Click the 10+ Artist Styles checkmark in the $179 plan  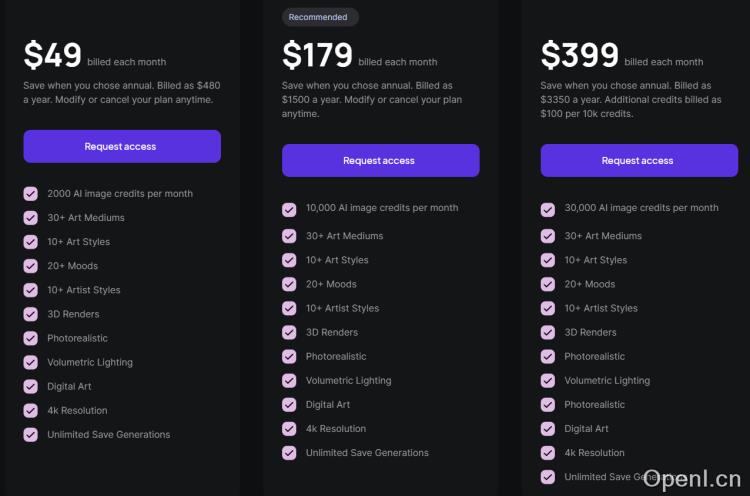[289, 308]
